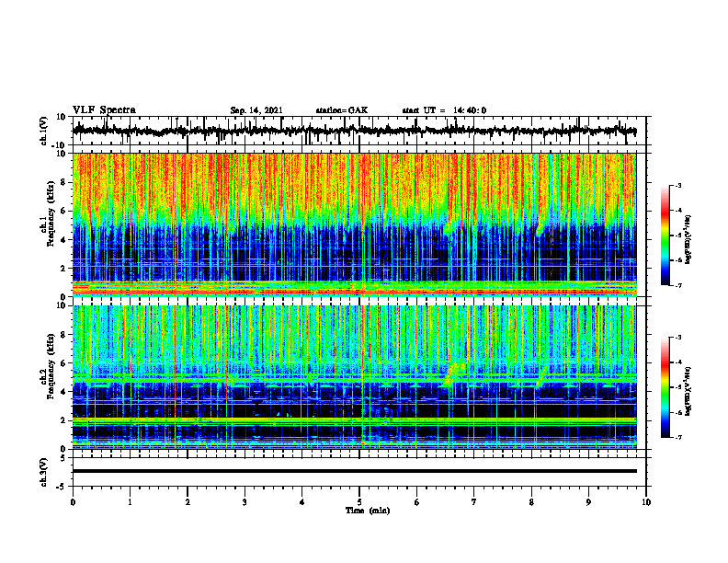Click the ch.1 "Frequency (kHz)" axis label

coord(51,213)
